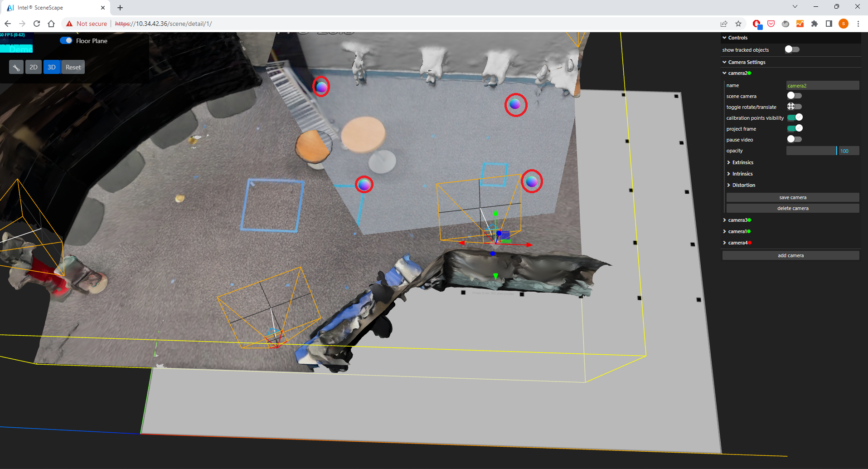Screen dimensions: 868x469
Task: Open the browser extensions puzzle icon
Action: pyautogui.click(x=815, y=24)
